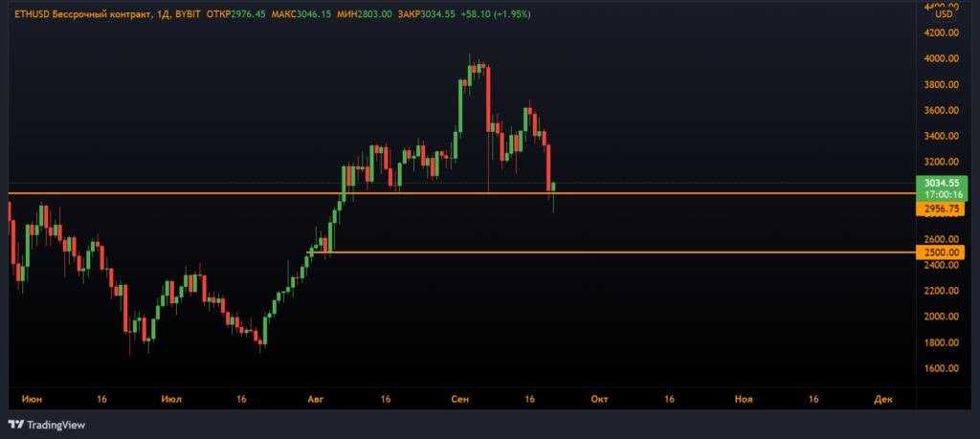This screenshot has width=980, height=439.
Task: Click the minimum price value 2803.00
Action: pyautogui.click(x=373, y=14)
